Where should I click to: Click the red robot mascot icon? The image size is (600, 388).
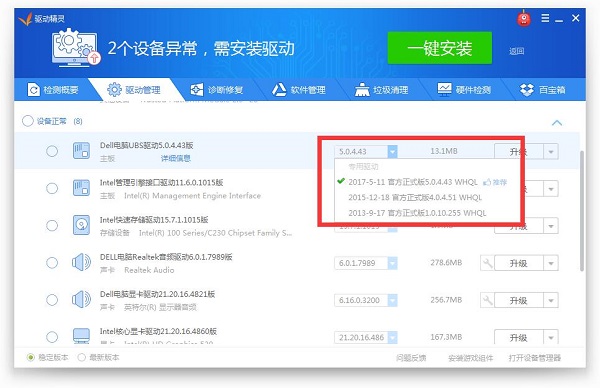[x=524, y=18]
